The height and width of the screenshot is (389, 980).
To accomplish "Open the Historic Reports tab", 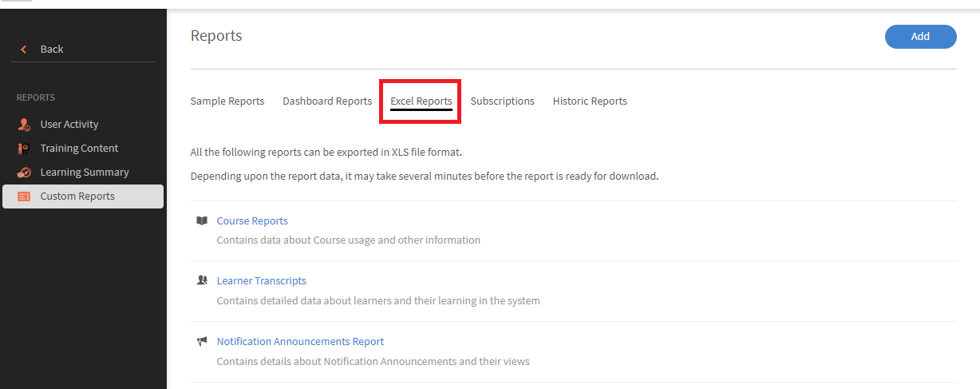I will [590, 101].
